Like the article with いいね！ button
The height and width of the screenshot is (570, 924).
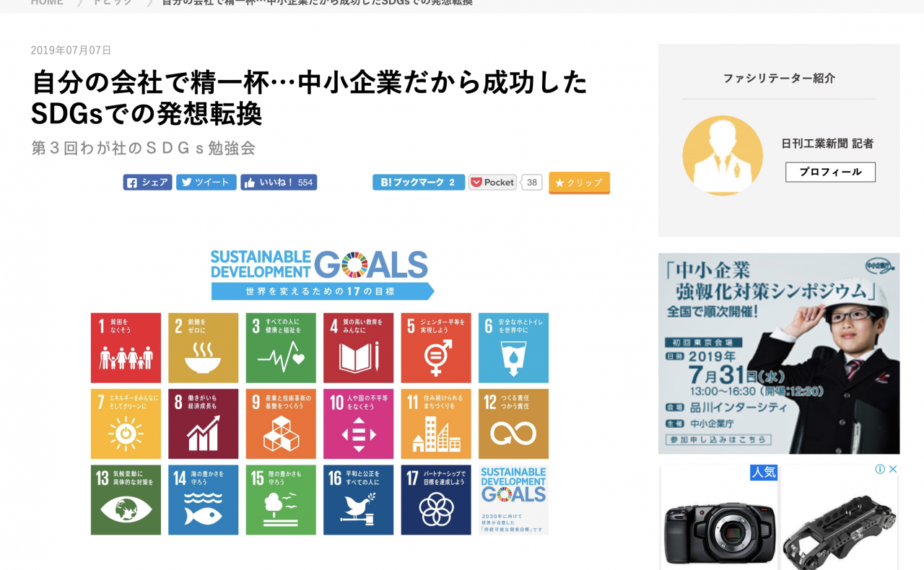(279, 183)
